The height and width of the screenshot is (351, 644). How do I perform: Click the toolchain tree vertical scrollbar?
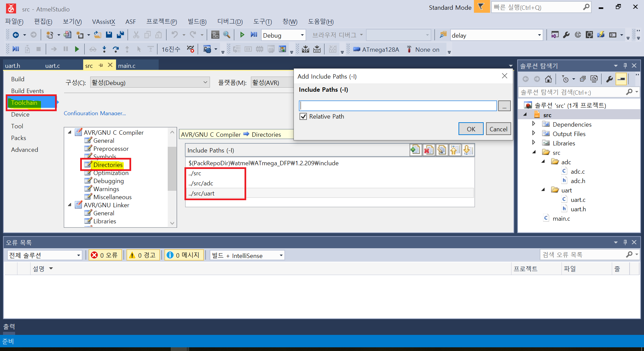tap(172, 169)
